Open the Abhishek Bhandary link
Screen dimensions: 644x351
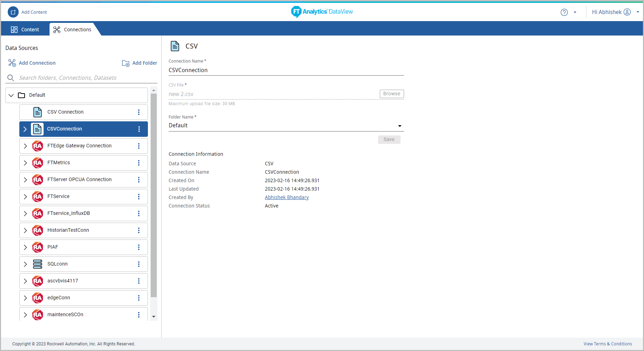coord(287,197)
